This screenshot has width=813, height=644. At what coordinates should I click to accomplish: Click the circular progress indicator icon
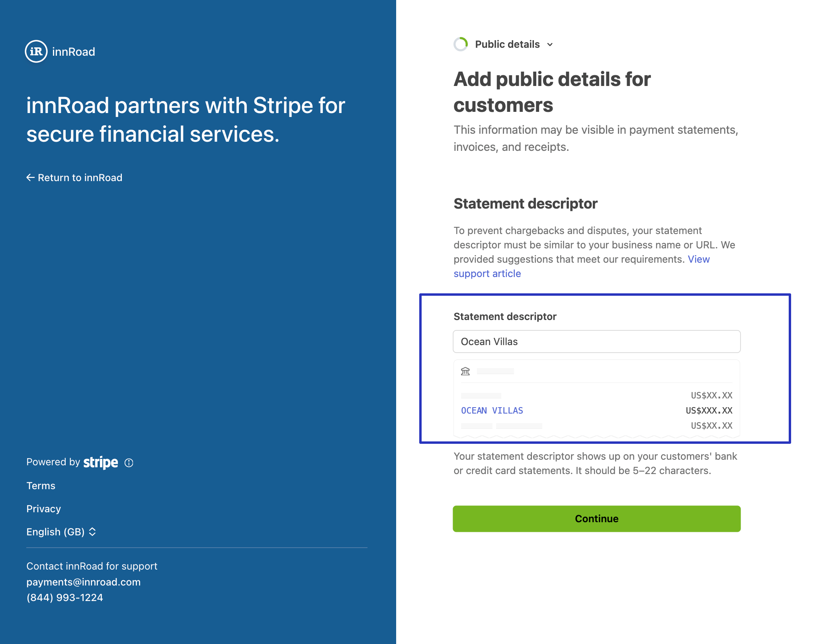coord(461,44)
